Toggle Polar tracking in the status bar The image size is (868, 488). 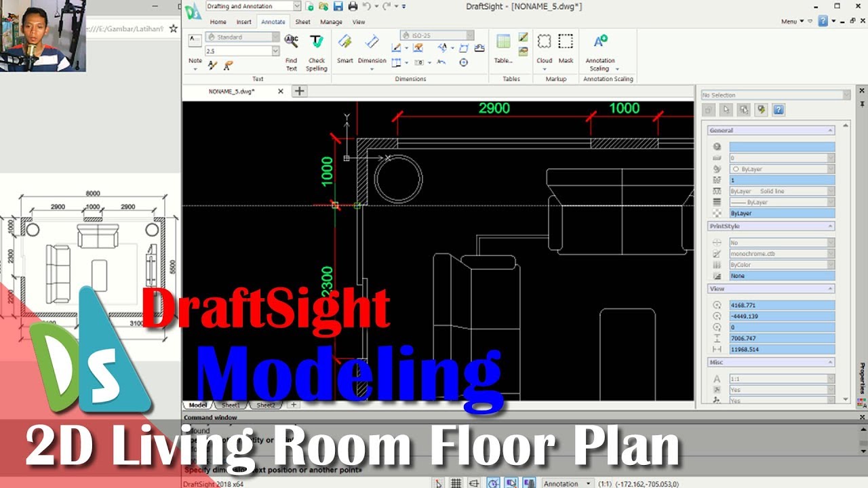pos(493,483)
